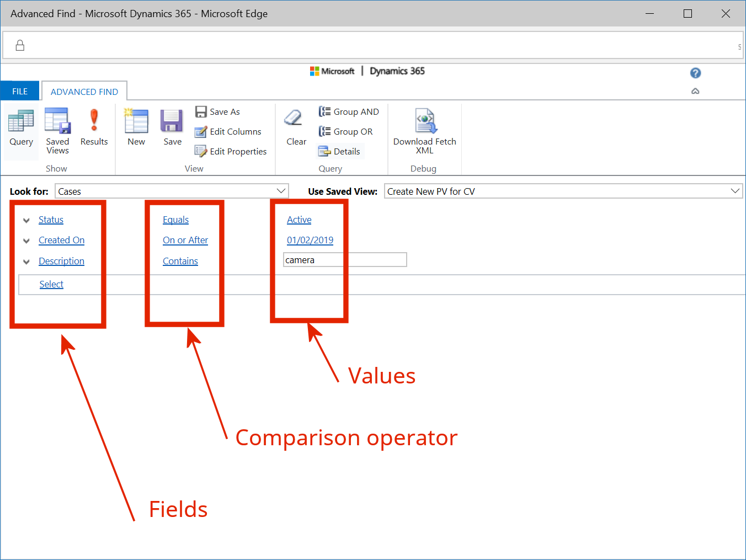Click the Dynamics 365 title text

(397, 71)
